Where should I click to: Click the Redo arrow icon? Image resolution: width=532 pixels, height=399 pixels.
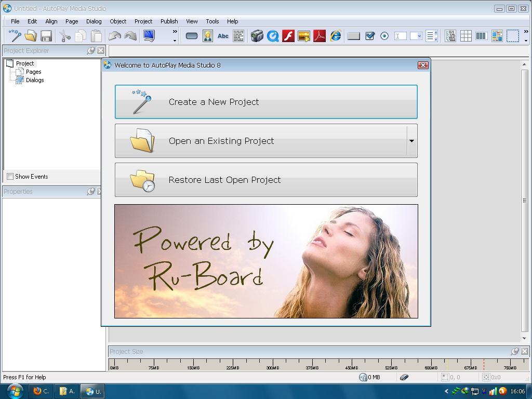coord(130,36)
